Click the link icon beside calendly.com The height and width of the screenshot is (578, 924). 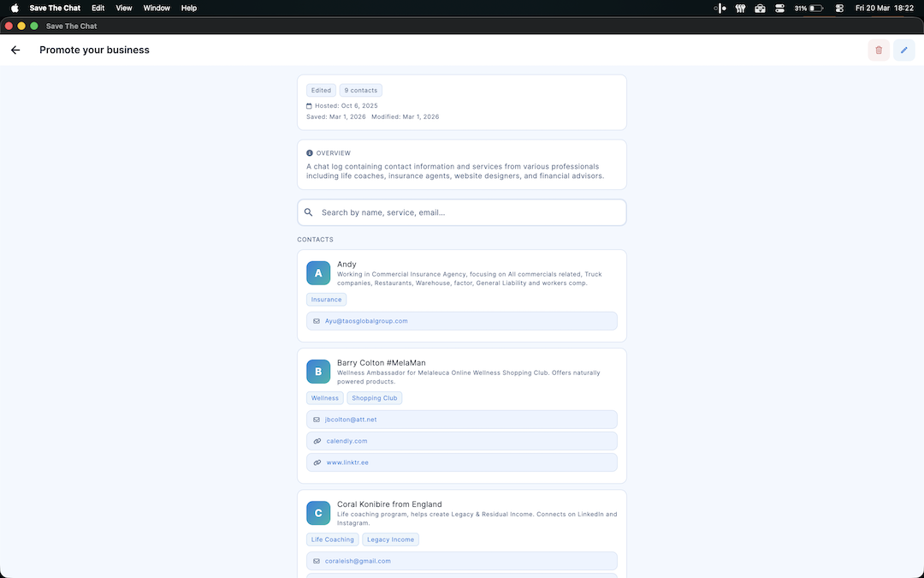316,440
